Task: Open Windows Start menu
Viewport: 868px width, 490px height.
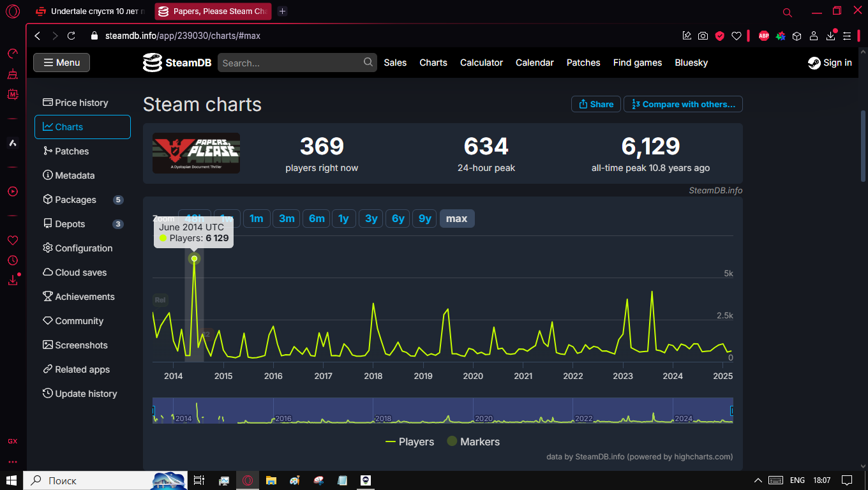Action: (x=11, y=480)
